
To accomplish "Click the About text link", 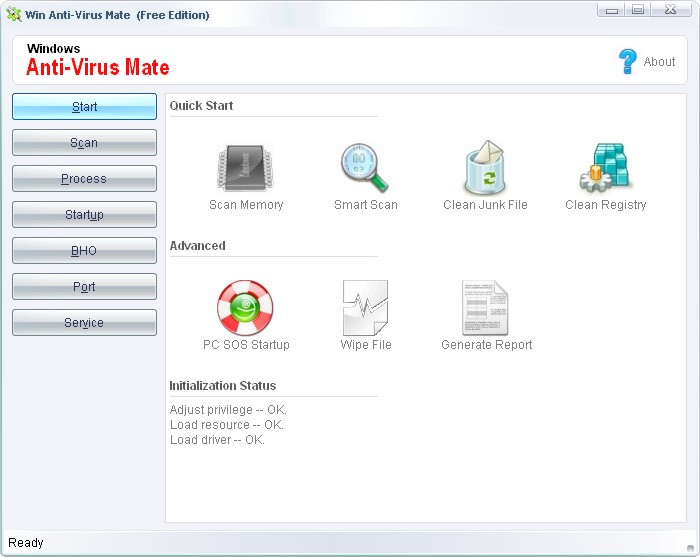I will point(659,62).
